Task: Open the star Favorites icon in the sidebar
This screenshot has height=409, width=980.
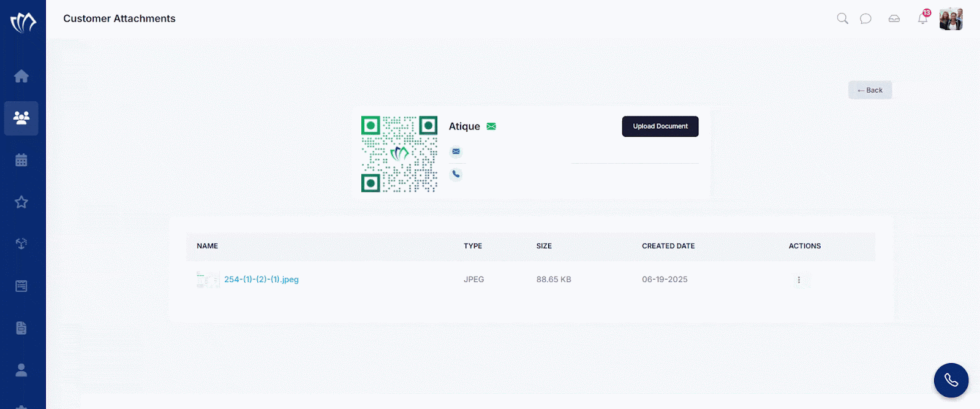Action: pyautogui.click(x=21, y=202)
